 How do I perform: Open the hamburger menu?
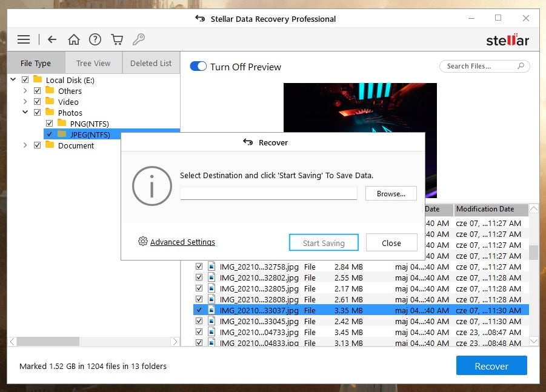coord(24,39)
